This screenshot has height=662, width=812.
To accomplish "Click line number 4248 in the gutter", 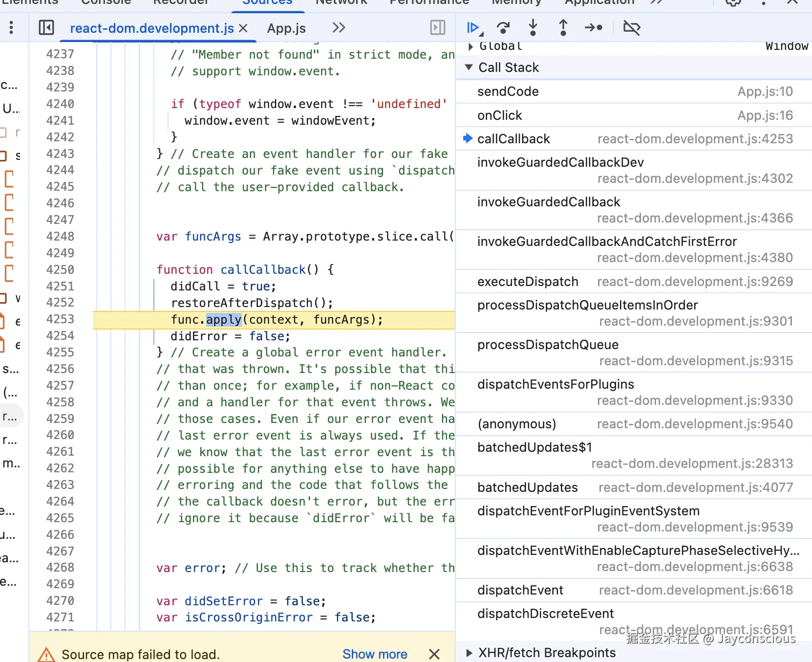I will 60,237.
